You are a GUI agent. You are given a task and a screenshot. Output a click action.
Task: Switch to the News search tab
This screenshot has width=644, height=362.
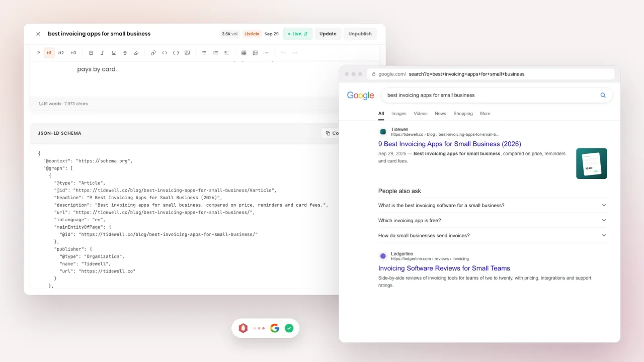tap(440, 114)
